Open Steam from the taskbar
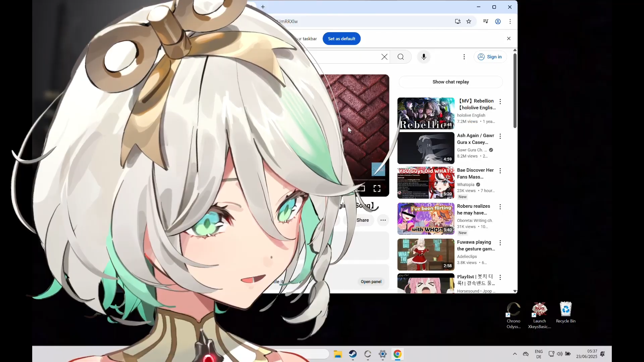The height and width of the screenshot is (362, 644). (353, 354)
